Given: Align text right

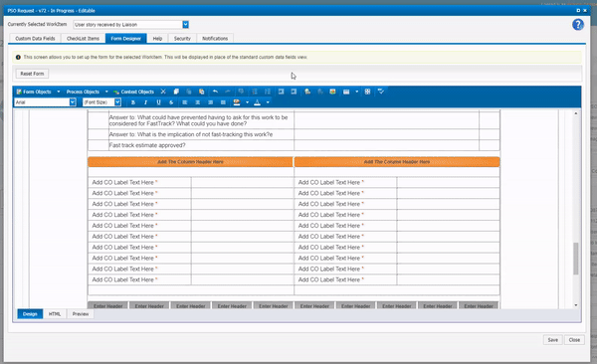Looking at the screenshot, I should (211, 102).
